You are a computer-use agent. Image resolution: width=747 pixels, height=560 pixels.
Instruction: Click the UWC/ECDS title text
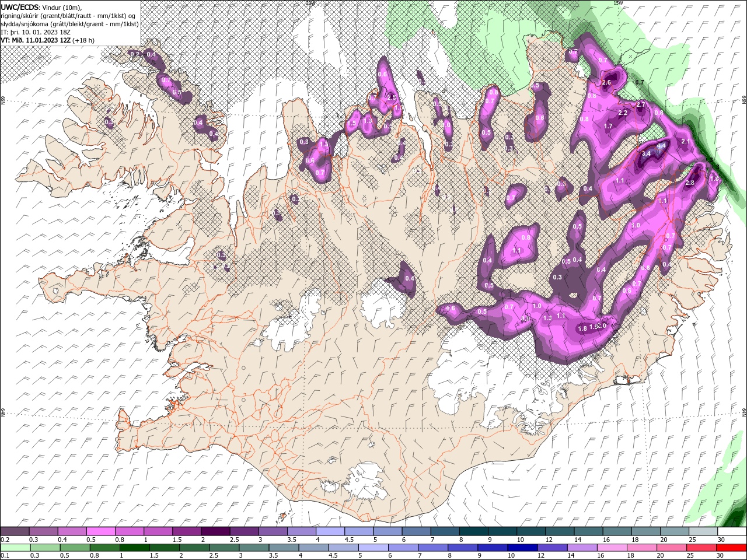[20, 7]
